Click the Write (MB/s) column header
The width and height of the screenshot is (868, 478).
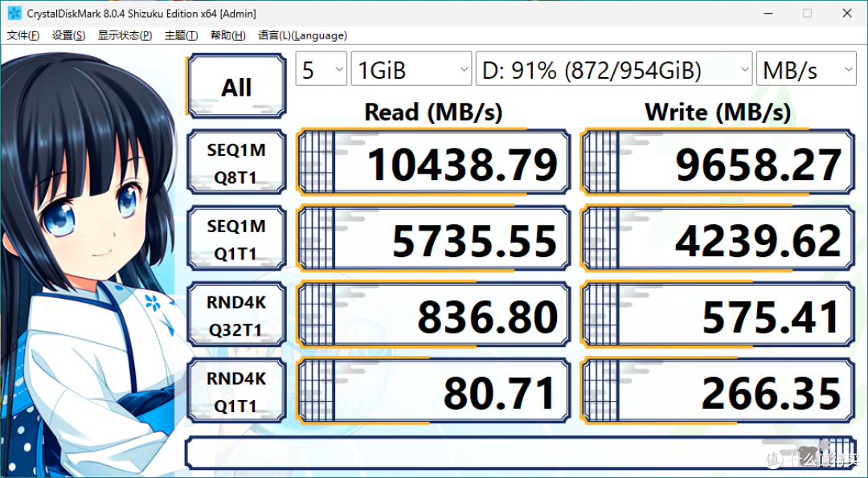pyautogui.click(x=718, y=112)
